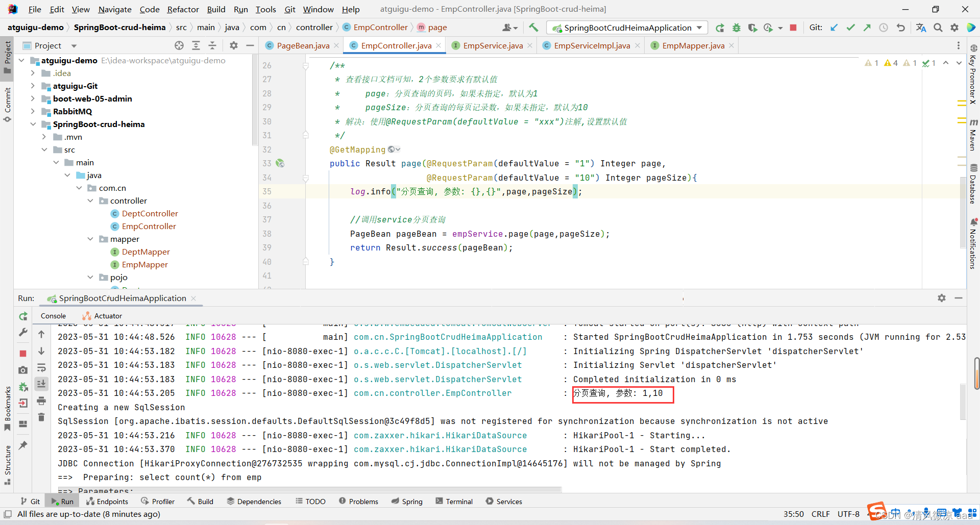Open Run panel settings gear

click(x=942, y=298)
